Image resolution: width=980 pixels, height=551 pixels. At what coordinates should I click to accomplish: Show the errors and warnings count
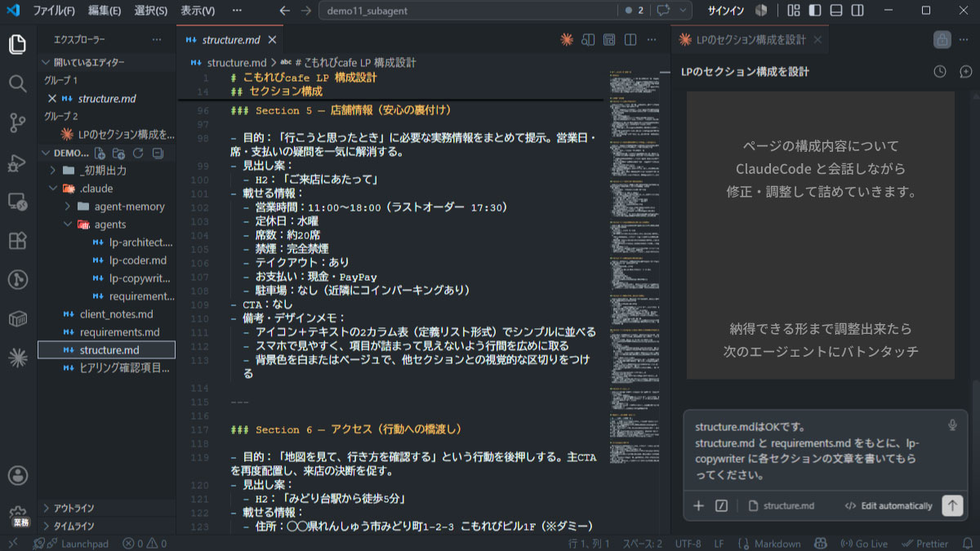pyautogui.click(x=145, y=544)
